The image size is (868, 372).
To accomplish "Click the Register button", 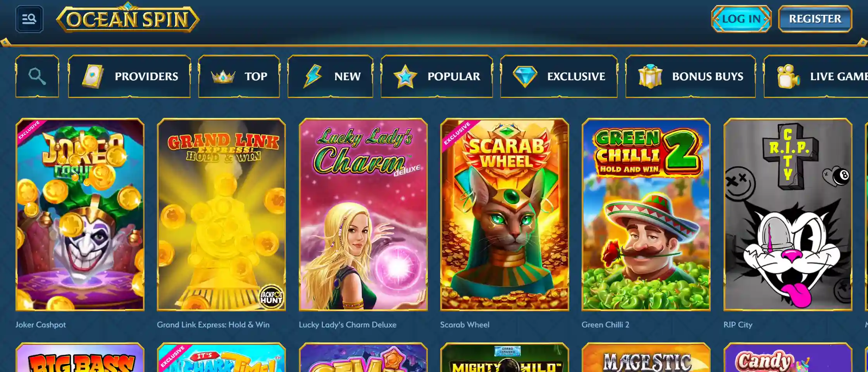I will (815, 19).
